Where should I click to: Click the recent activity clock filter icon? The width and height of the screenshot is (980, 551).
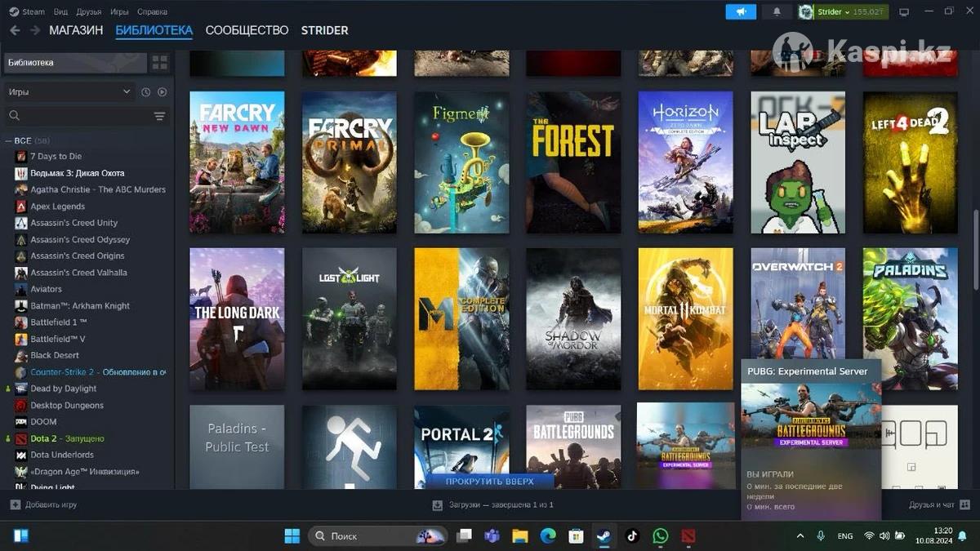point(145,92)
